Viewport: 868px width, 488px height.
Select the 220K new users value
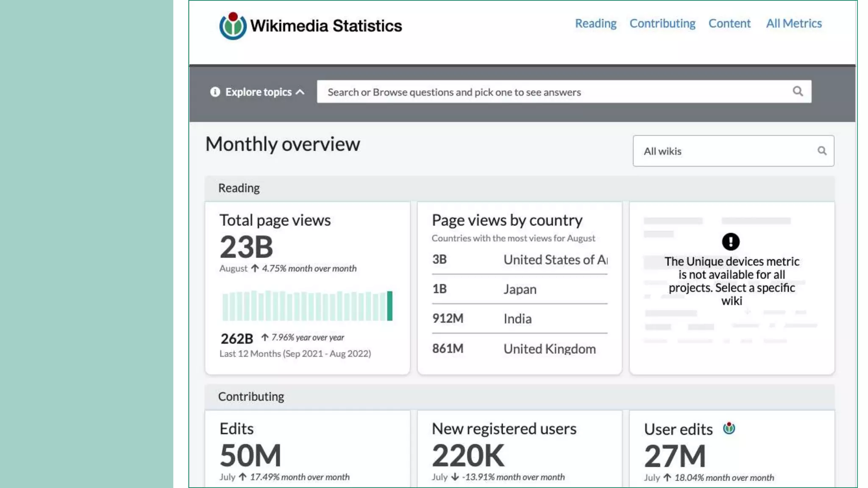tap(468, 455)
